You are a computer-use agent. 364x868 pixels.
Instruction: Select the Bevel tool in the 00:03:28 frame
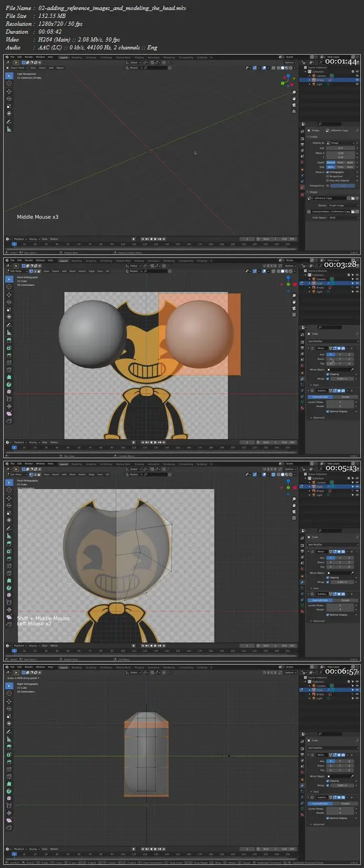click(9, 355)
